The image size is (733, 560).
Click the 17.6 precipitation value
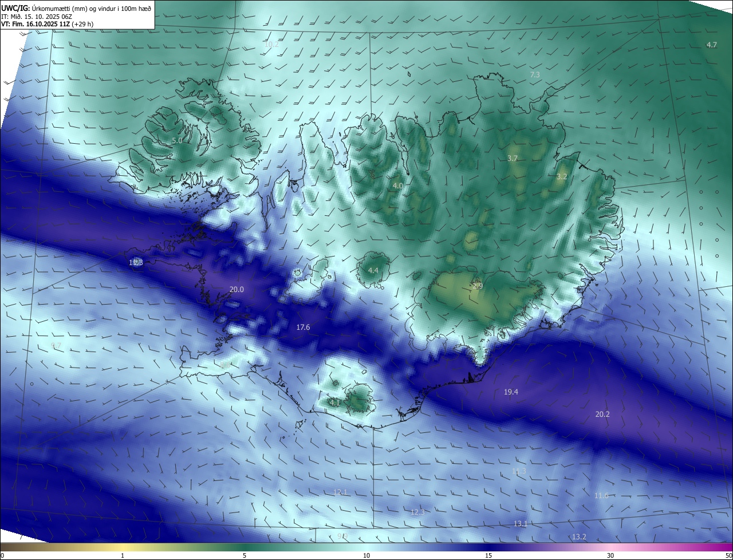click(x=303, y=328)
